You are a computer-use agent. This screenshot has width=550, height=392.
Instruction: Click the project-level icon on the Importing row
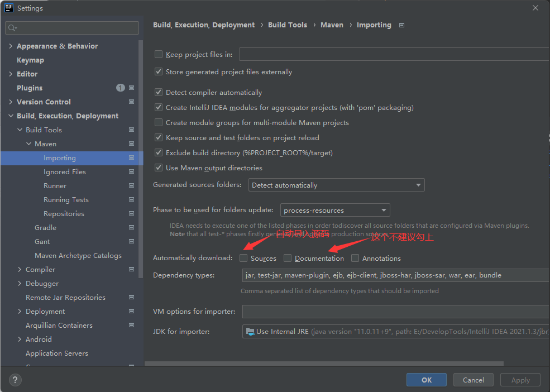click(132, 157)
